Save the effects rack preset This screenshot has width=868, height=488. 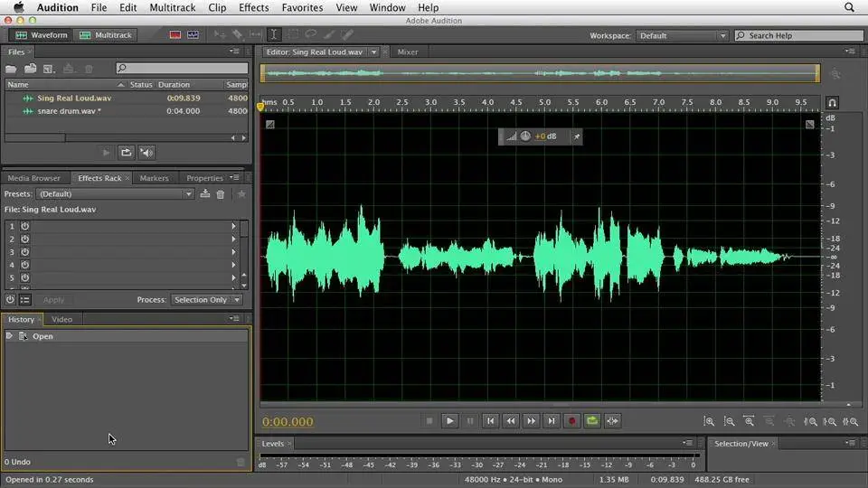coord(205,194)
